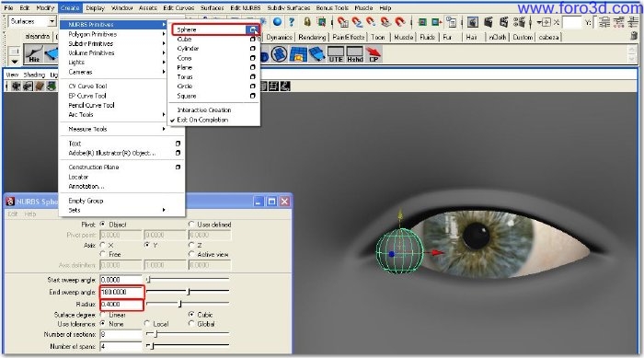The height and width of the screenshot is (358, 644).
Task: Click the IPR render clapperboard icon
Action: (x=503, y=22)
